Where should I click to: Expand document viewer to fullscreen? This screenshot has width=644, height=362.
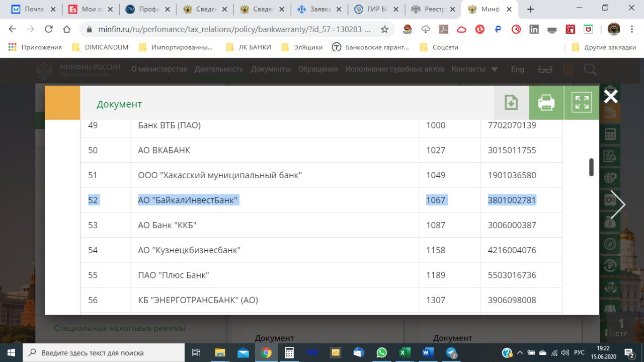[582, 103]
